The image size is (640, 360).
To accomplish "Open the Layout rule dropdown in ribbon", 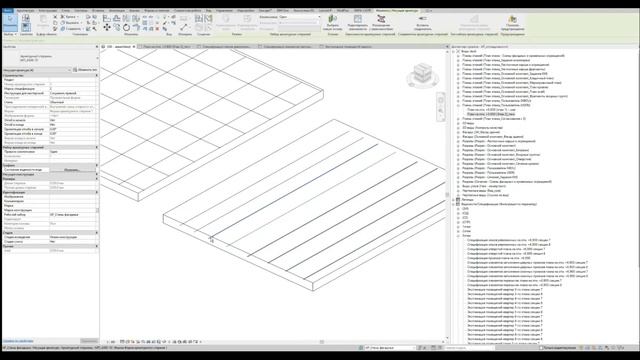I will point(319,17).
